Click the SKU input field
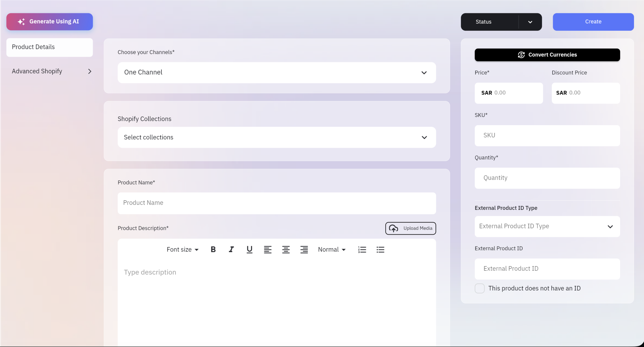The height and width of the screenshot is (347, 644). coord(547,136)
